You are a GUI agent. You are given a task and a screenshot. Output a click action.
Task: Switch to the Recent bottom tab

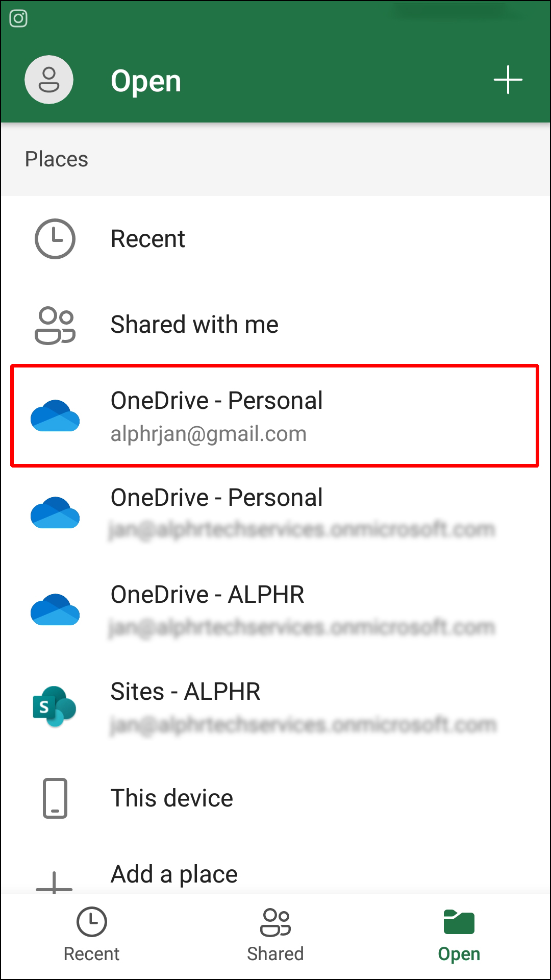[91, 935]
